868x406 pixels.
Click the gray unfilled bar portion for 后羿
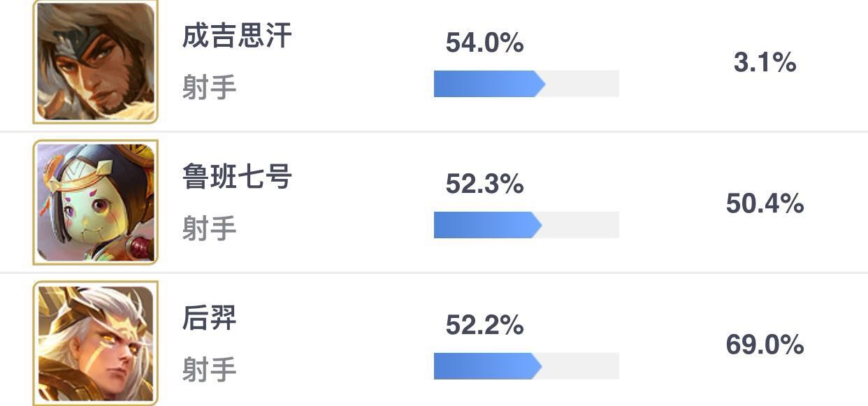tap(581, 366)
